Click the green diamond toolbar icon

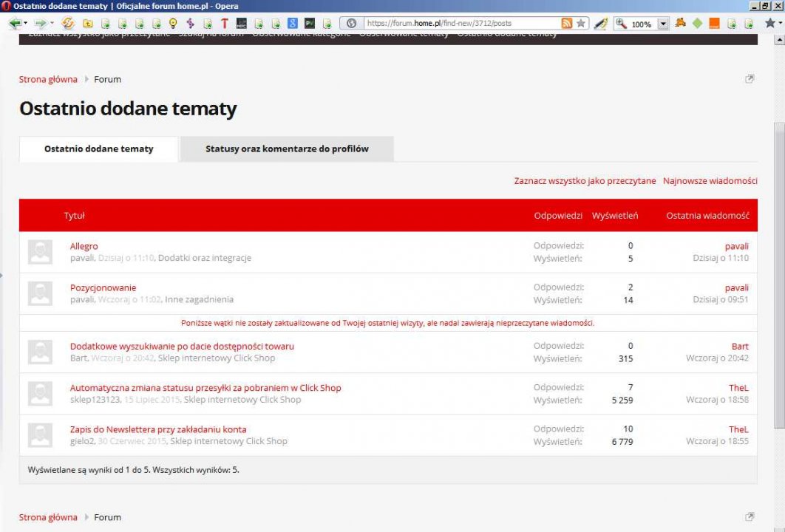697,23
